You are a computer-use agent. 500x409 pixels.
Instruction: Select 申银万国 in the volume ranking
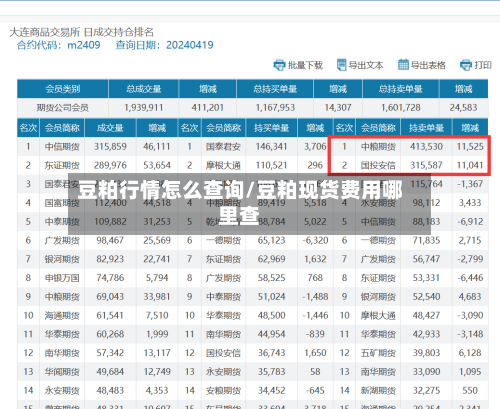tap(62, 278)
